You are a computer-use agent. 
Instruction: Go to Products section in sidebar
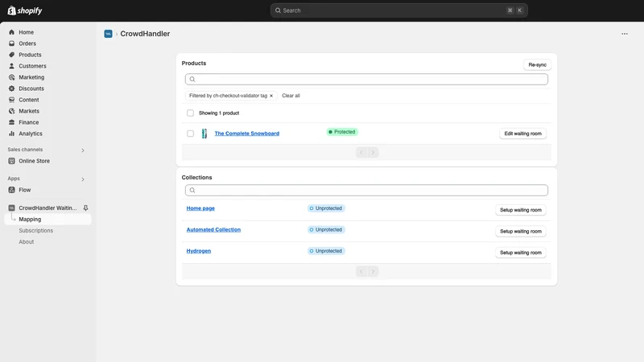30,55
